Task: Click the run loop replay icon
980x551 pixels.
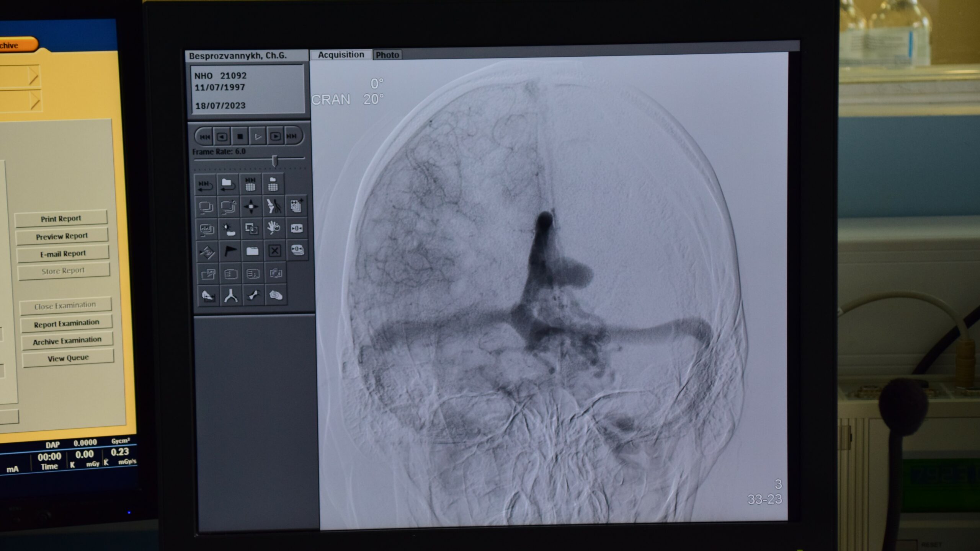Action: pos(206,185)
